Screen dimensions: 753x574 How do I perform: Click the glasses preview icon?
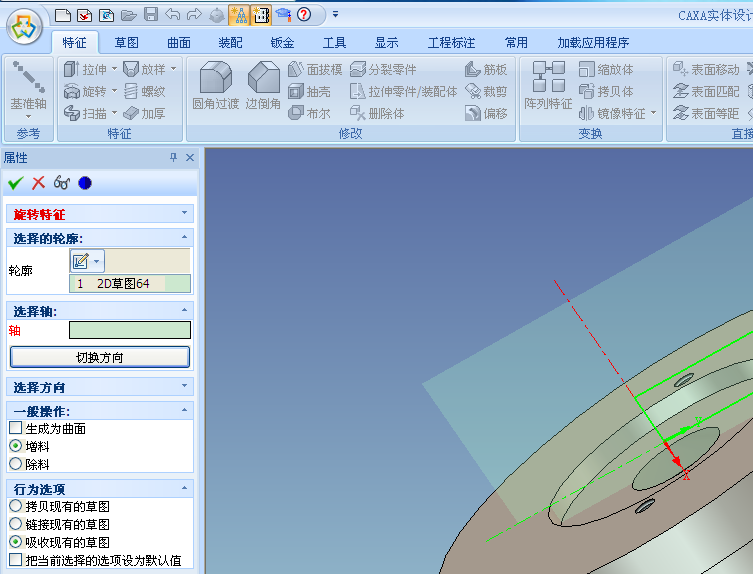[62, 182]
